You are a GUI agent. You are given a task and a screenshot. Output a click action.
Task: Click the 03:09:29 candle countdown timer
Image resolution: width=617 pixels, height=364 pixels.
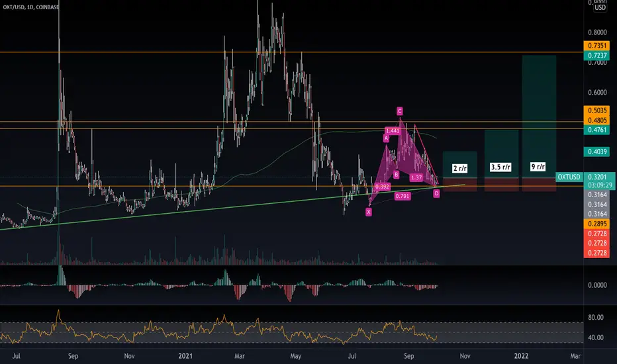(600, 185)
